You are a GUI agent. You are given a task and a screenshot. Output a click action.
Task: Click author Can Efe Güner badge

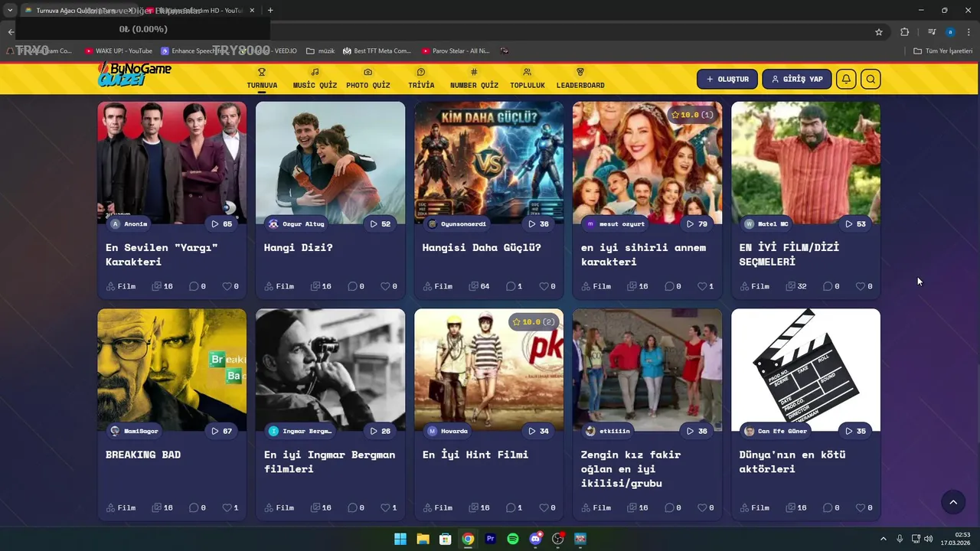tap(776, 431)
